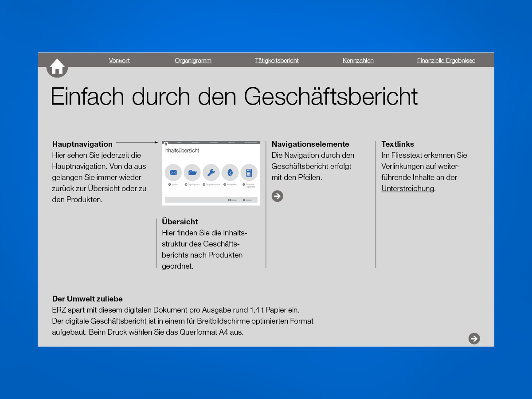
Task: Go to next page with bottom-right arrow
Action: point(474,339)
